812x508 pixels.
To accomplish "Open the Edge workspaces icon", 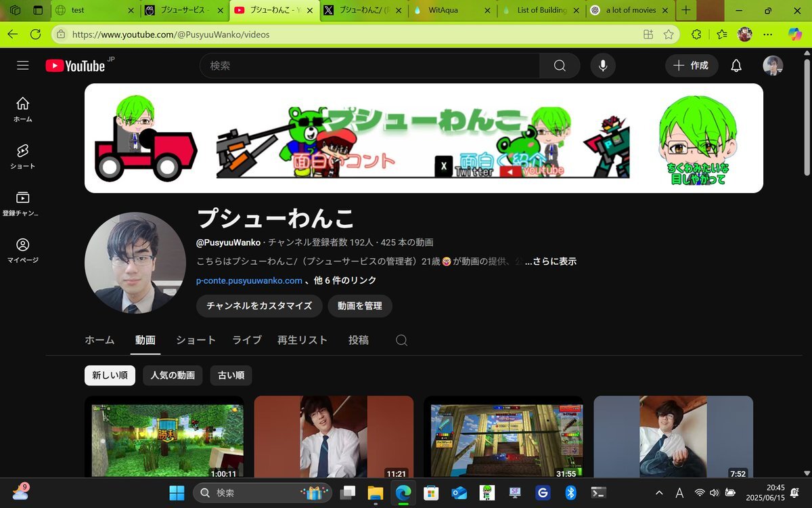I will point(16,10).
